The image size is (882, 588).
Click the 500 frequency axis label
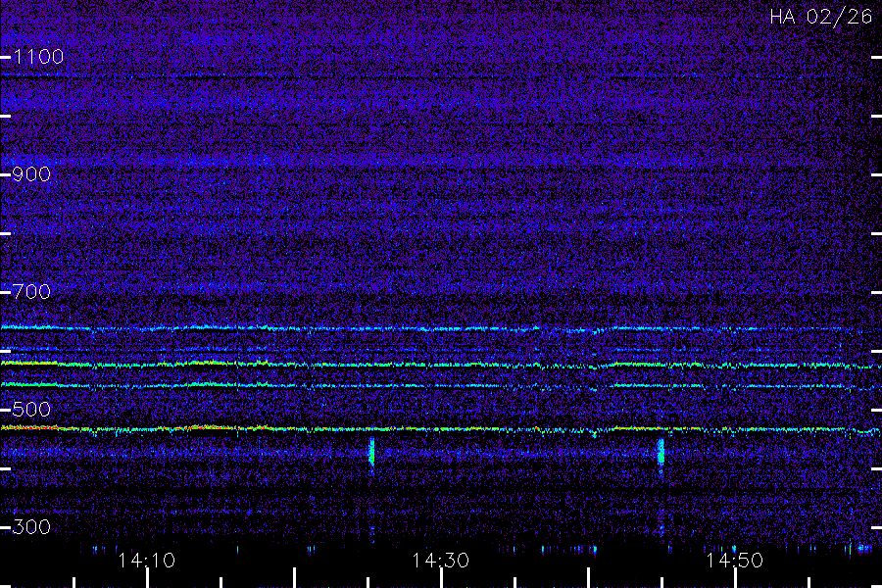click(31, 410)
